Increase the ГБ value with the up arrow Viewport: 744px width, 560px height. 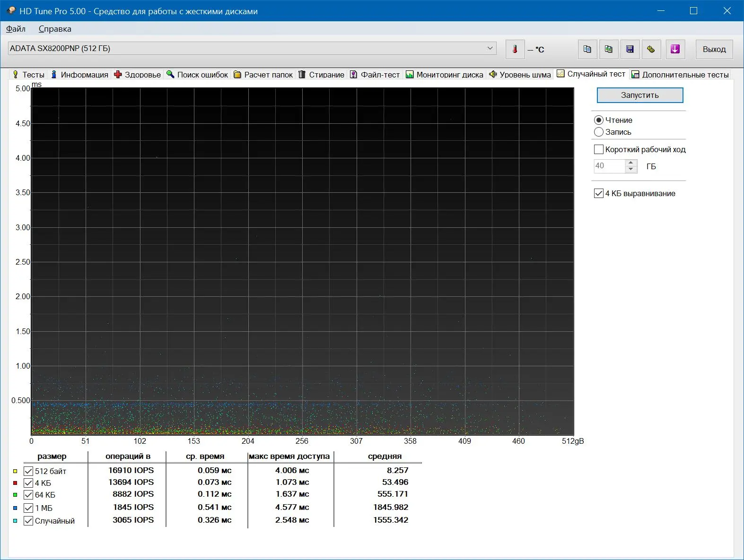click(x=631, y=163)
